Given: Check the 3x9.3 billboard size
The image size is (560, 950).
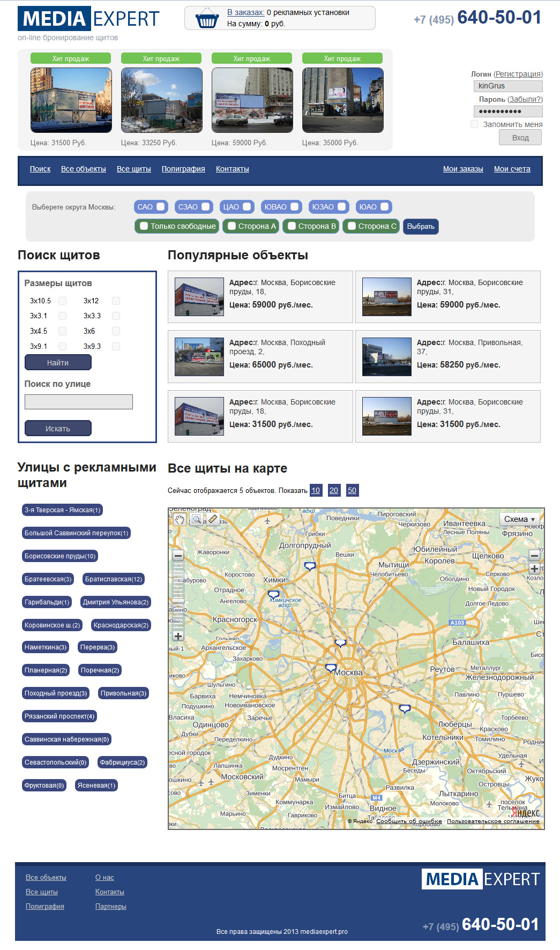Looking at the screenshot, I should click(x=116, y=346).
